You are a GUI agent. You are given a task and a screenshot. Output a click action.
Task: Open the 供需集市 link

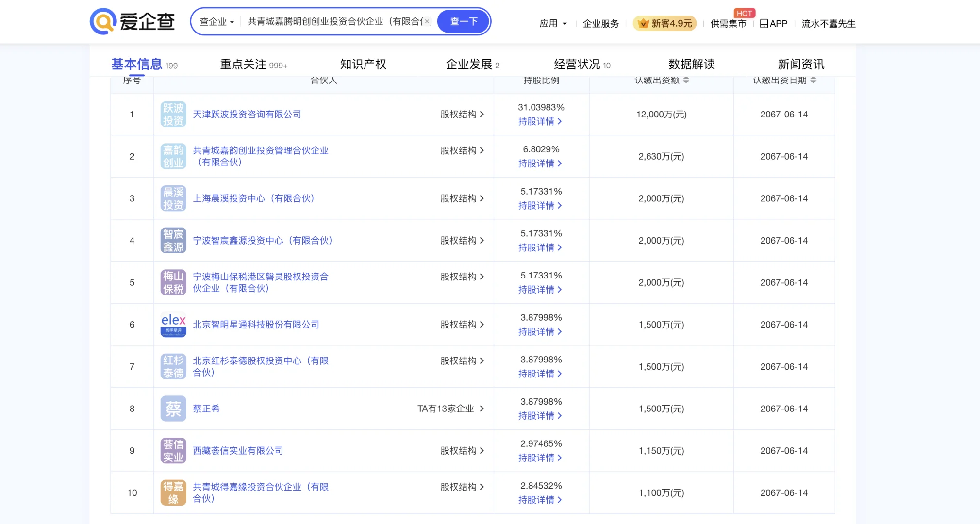[x=728, y=23]
